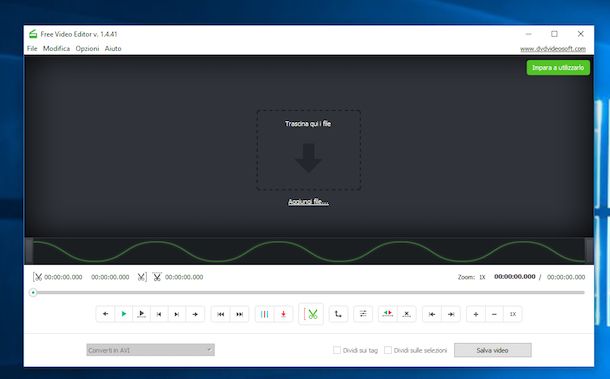Open the Modifica menu
Image resolution: width=610 pixels, height=379 pixels.
click(56, 48)
